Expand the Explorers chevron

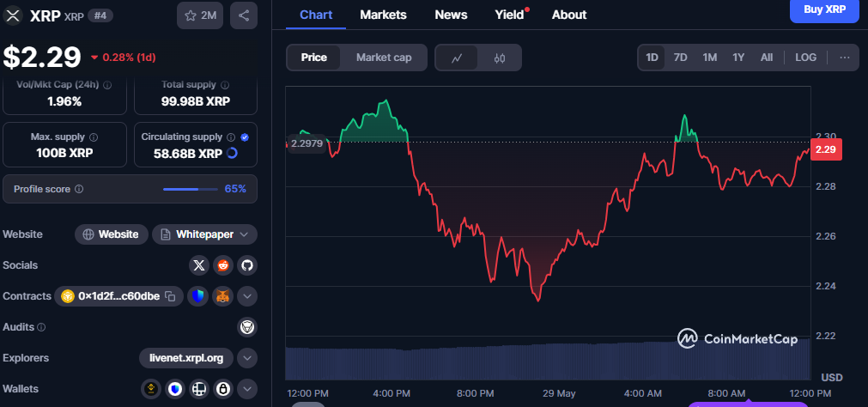247,358
